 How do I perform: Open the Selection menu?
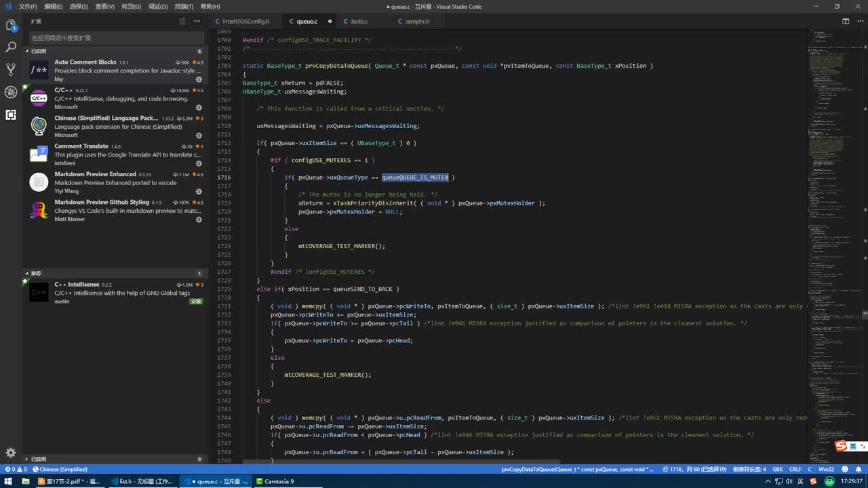(79, 6)
